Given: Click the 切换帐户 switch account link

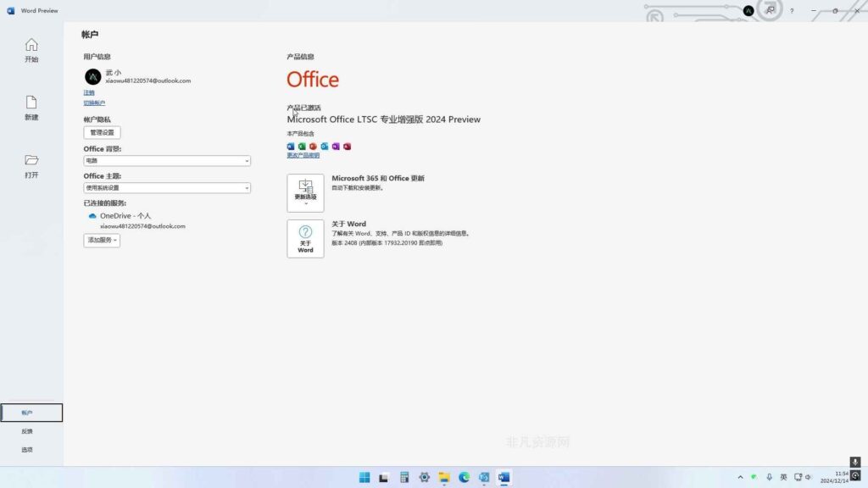Looking at the screenshot, I should (94, 103).
